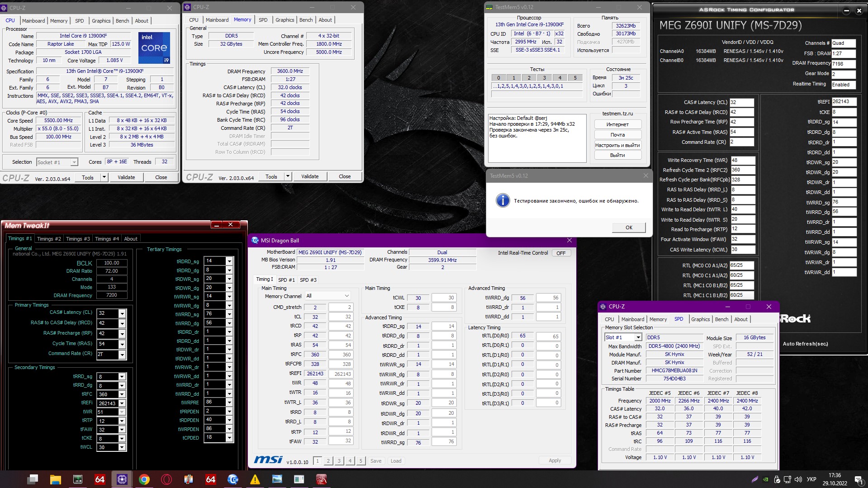This screenshot has height=488, width=868.
Task: Select profile 1 in MSI Dragon Ball
Action: tap(318, 461)
